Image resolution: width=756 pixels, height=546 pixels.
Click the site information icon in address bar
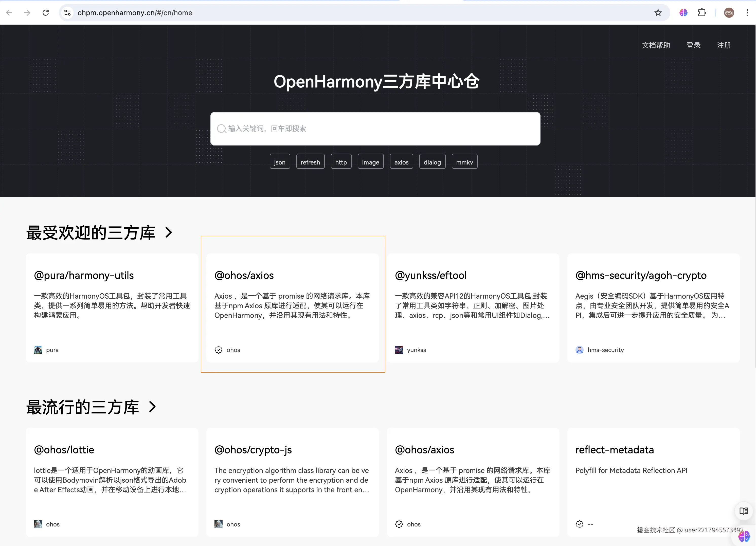coord(67,13)
